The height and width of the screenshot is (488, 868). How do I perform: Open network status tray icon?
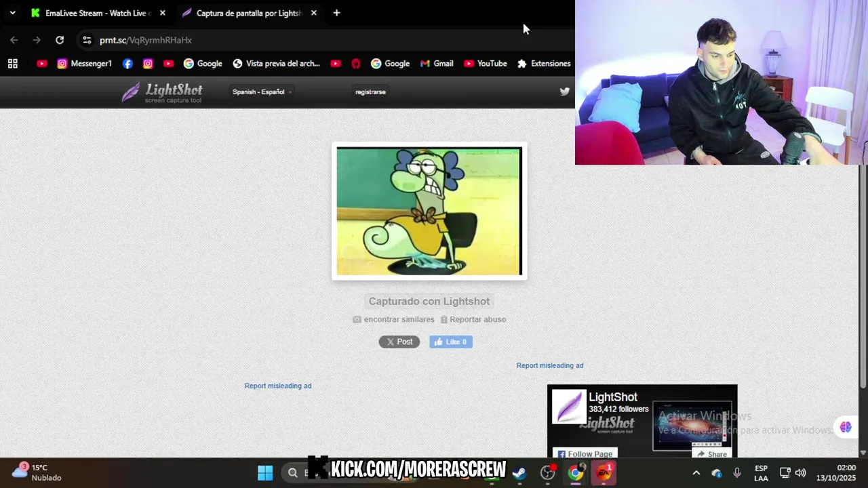(785, 473)
